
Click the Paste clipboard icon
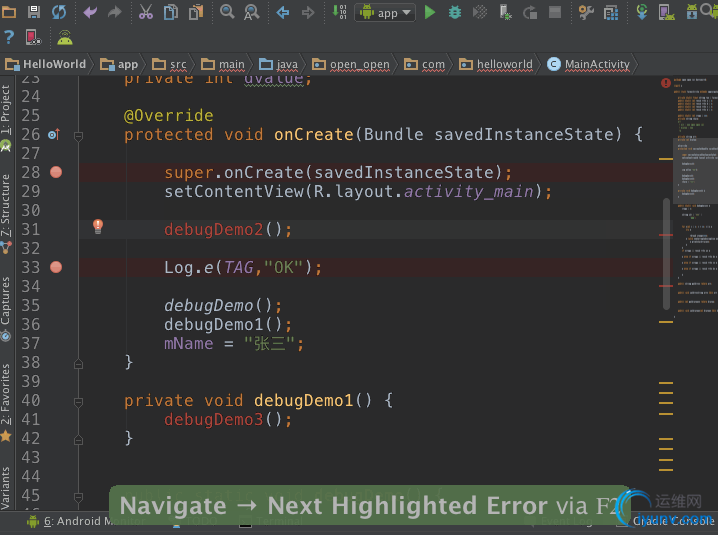[x=196, y=12]
